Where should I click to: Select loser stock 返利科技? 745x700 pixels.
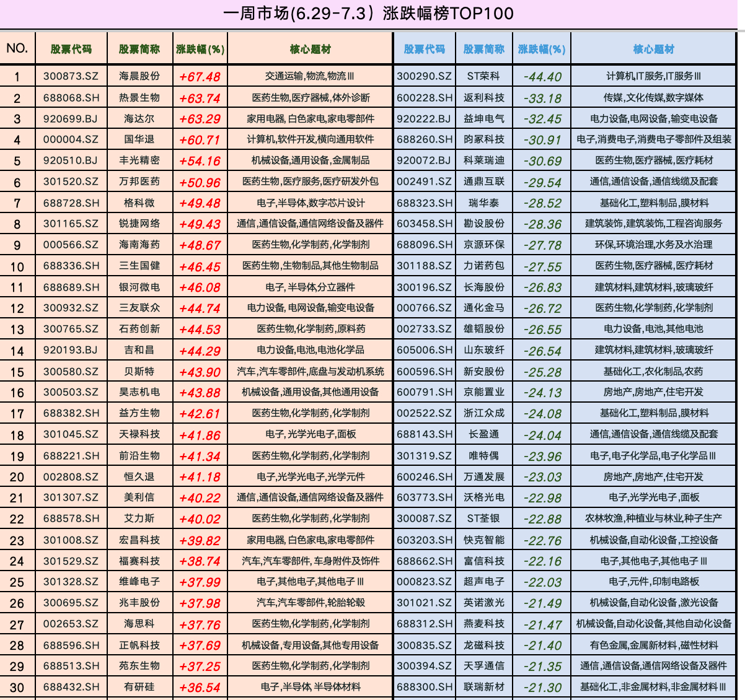484,97
